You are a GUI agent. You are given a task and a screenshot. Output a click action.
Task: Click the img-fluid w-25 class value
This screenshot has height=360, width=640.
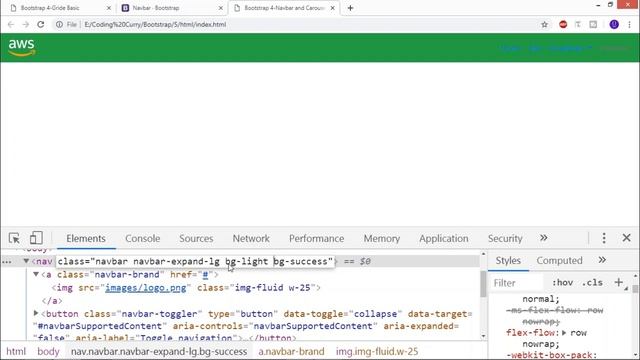[272, 288]
